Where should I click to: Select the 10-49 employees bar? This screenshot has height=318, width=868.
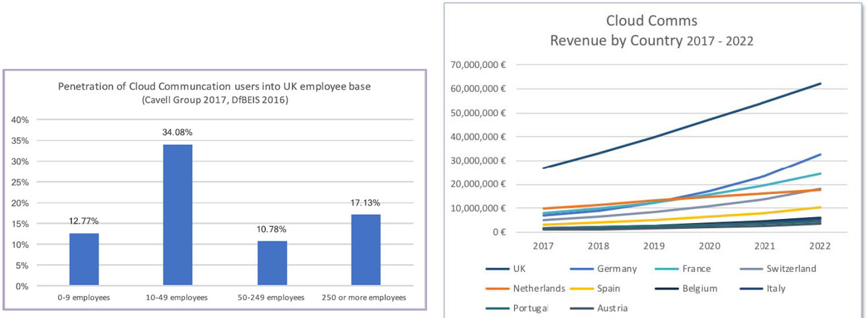[x=178, y=216]
